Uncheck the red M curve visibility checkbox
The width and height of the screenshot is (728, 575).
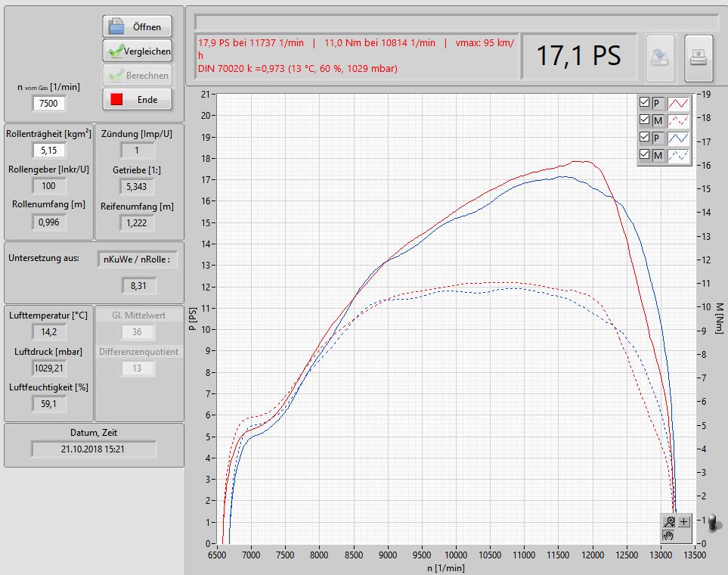tap(644, 120)
